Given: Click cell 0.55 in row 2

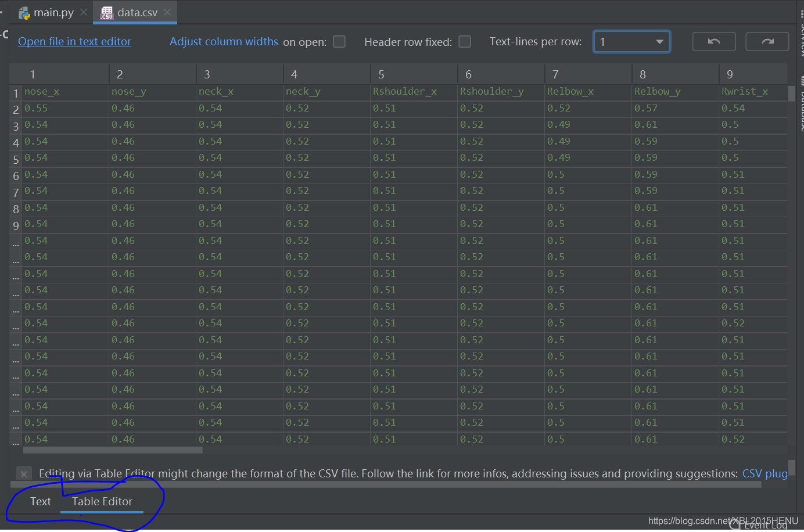Looking at the screenshot, I should coord(65,109).
